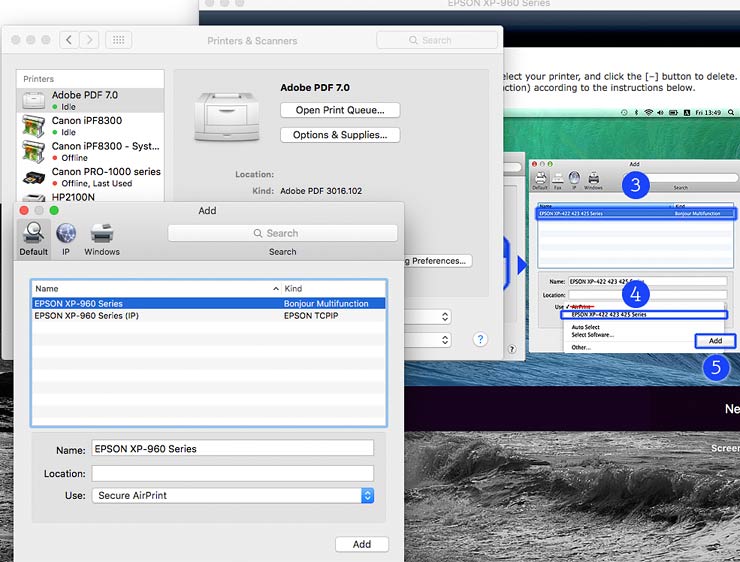This screenshot has height=562, width=740.
Task: Choose Select Software... in tutorial menu
Action: (x=593, y=335)
